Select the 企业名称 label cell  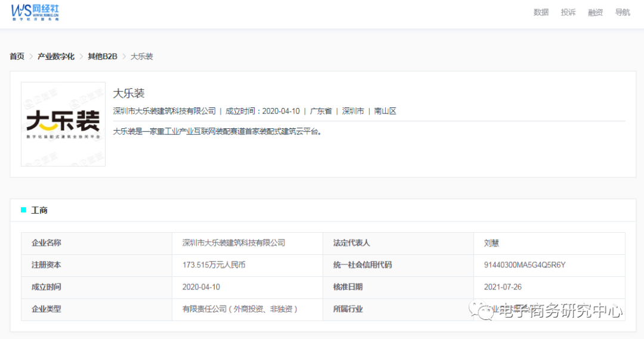(97, 244)
